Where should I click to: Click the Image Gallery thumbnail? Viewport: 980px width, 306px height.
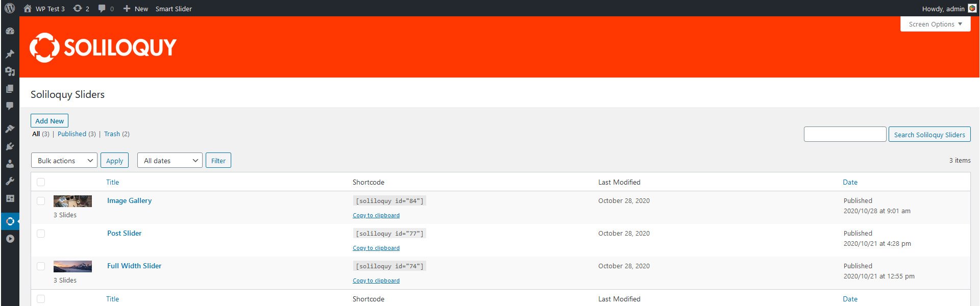[72, 201]
